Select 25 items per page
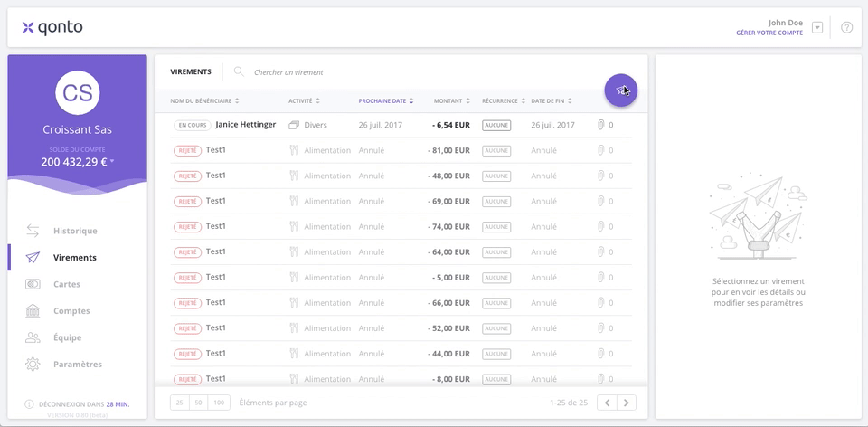The width and height of the screenshot is (868, 427). [180, 403]
